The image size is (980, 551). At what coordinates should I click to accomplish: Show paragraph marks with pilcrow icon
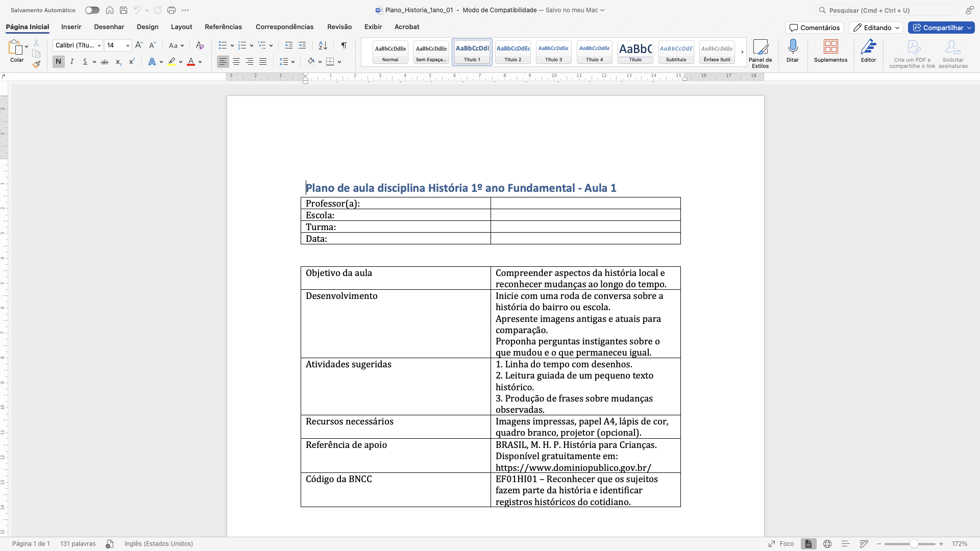click(344, 45)
